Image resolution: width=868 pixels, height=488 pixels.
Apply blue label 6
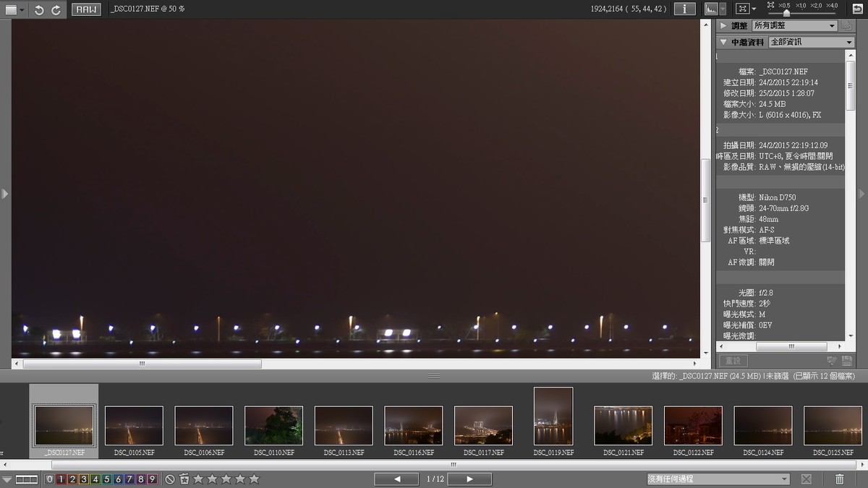(x=118, y=479)
